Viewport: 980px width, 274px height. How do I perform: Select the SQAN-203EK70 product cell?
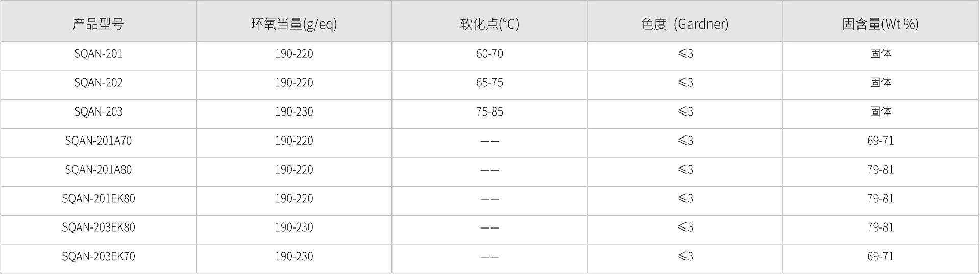click(x=98, y=257)
